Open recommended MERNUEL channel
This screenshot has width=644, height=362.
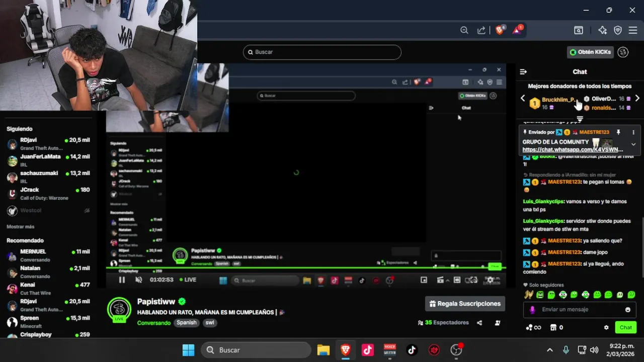pyautogui.click(x=48, y=255)
